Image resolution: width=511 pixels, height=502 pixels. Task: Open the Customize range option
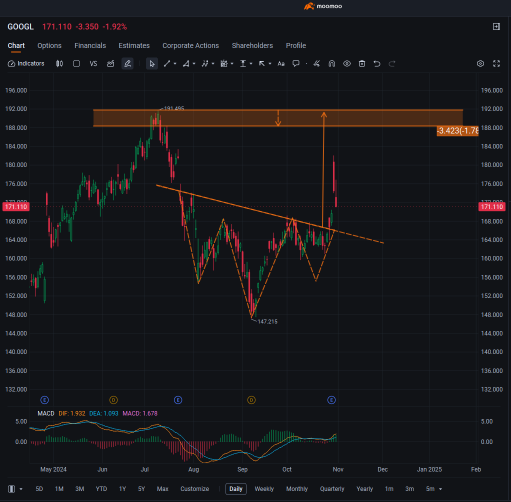[x=195, y=489]
